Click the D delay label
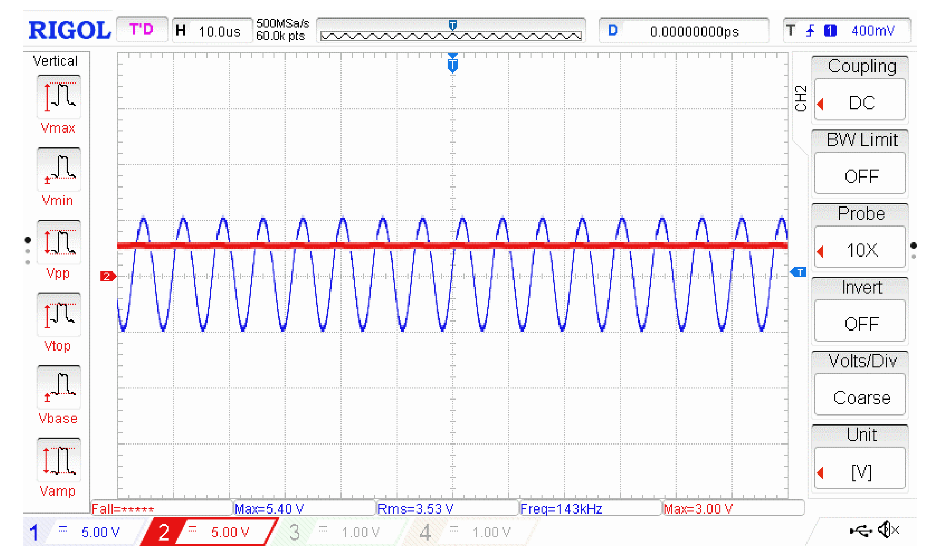 pyautogui.click(x=613, y=30)
